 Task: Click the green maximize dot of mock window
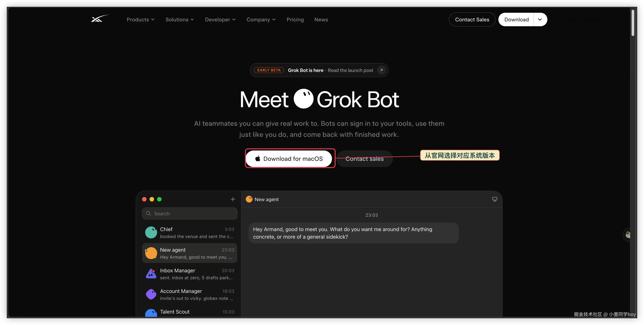[159, 199]
